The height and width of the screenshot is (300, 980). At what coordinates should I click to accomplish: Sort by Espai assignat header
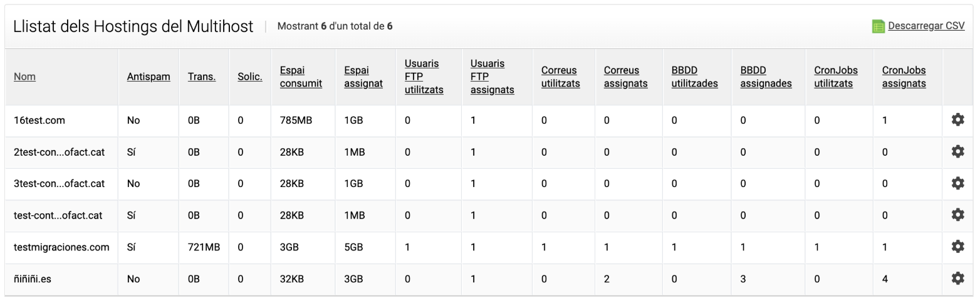click(363, 77)
